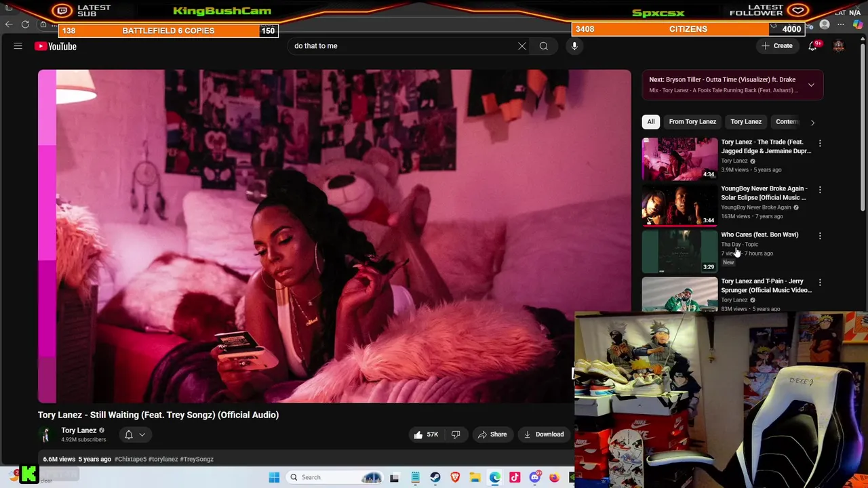
Task: Open the Tory Lanez channel name link
Action: 79,430
